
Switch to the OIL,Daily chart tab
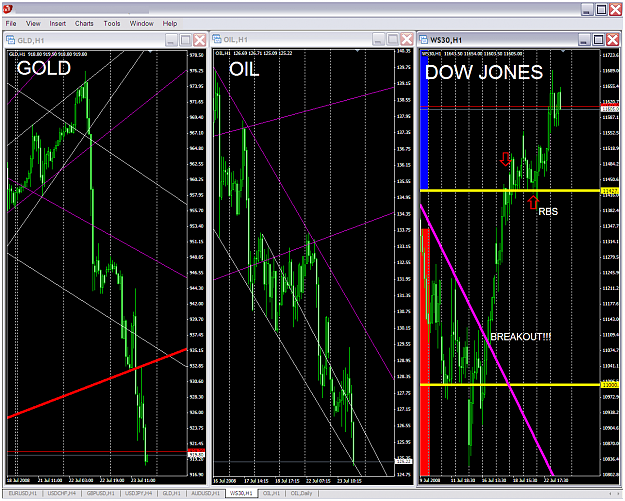click(301, 493)
